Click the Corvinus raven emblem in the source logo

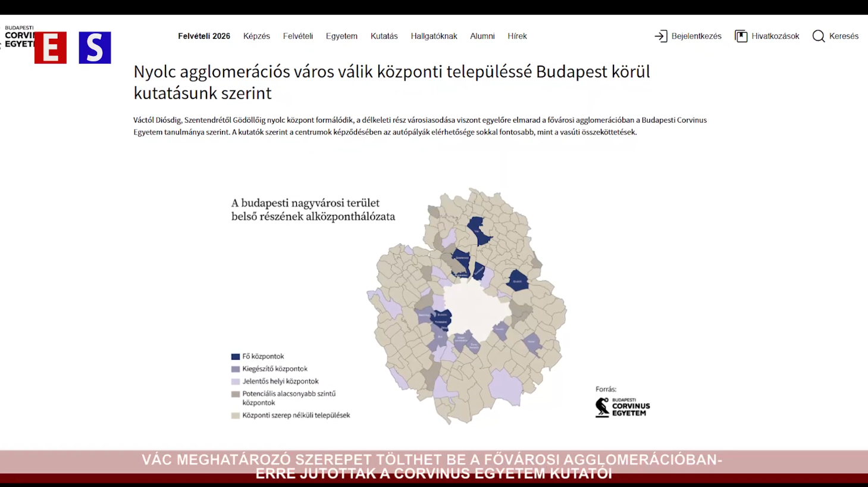coord(601,407)
